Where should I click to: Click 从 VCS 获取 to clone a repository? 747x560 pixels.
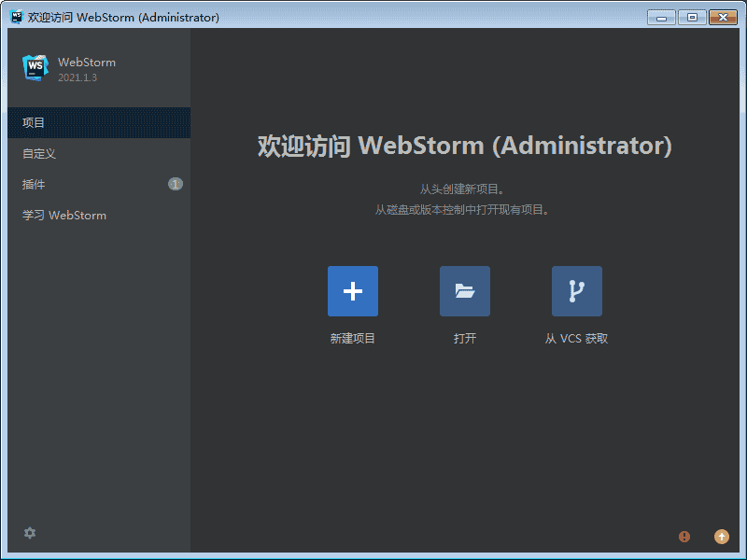pyautogui.click(x=577, y=338)
